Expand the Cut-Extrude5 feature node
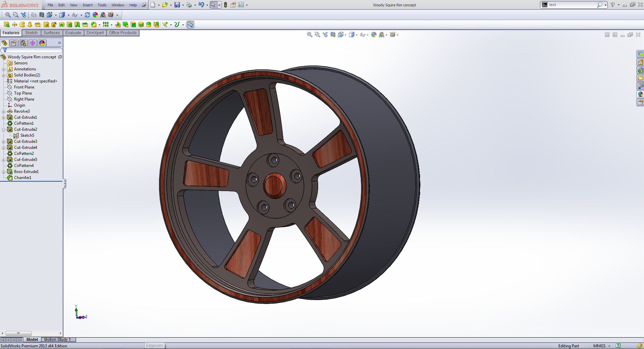644x349 pixels. coord(4,160)
